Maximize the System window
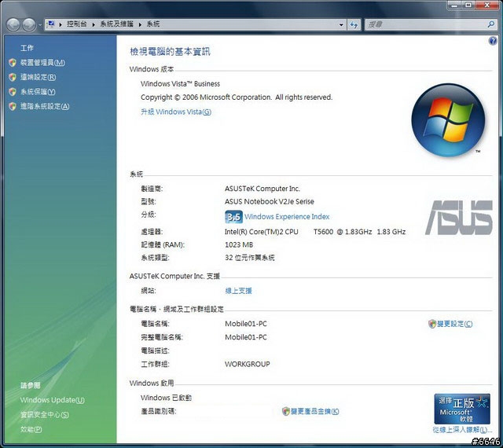Screen dimensions: 503x448 click(468, 6)
